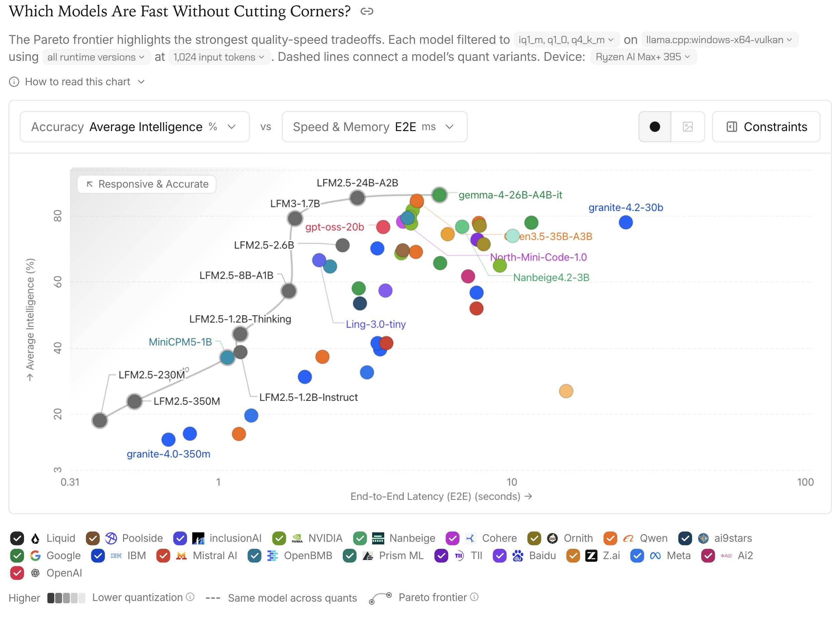Click the granite-4.2-30b blue data point
Image resolution: width=840 pixels, height=618 pixels.
point(626,223)
